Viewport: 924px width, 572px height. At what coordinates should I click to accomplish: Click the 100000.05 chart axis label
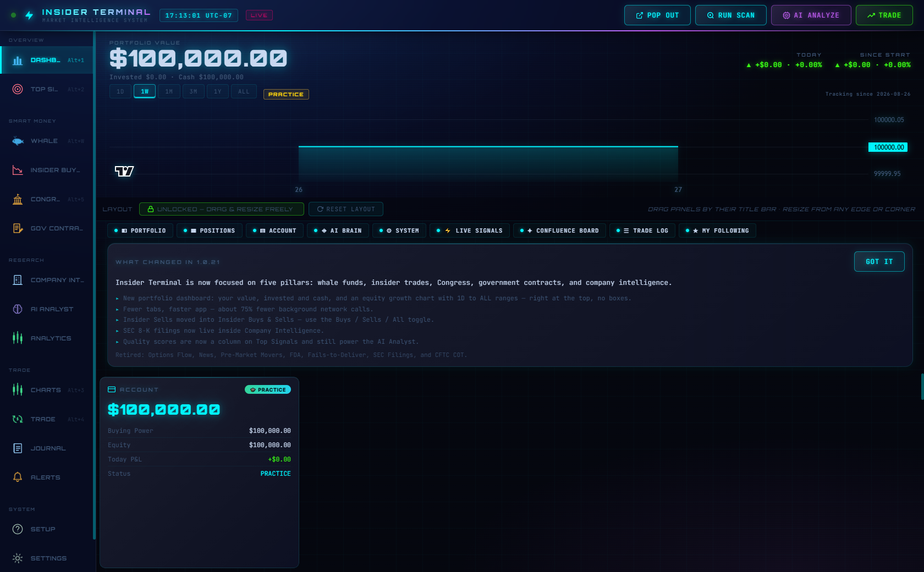pos(889,120)
